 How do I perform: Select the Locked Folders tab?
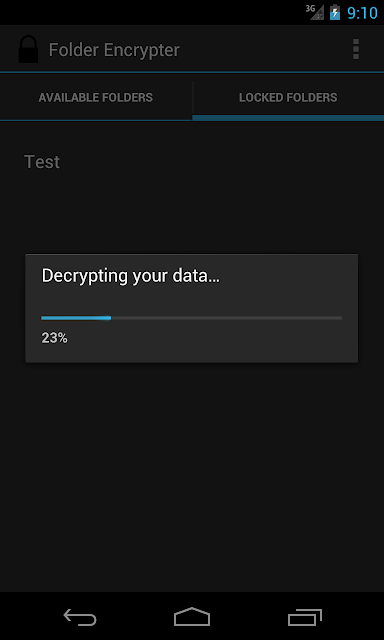click(288, 98)
